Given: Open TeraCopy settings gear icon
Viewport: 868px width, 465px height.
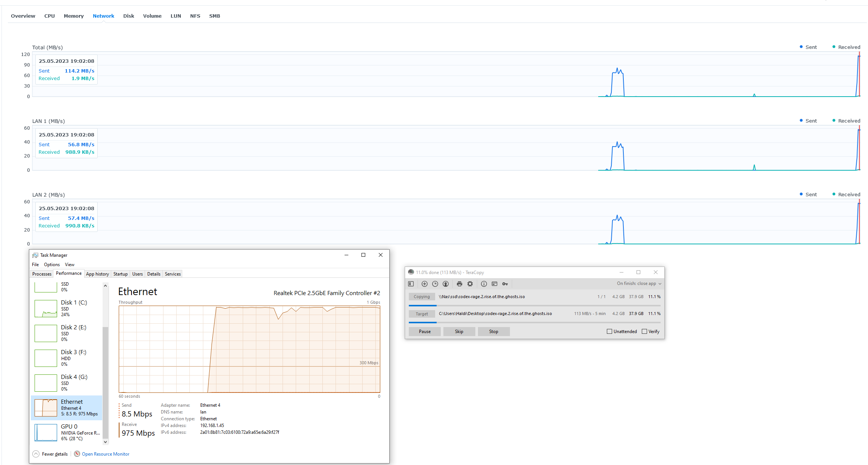Looking at the screenshot, I should [470, 284].
